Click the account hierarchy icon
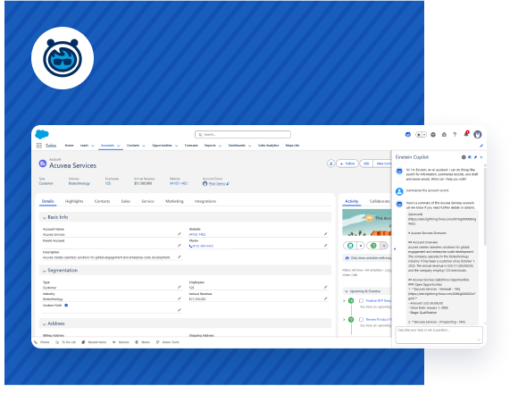This screenshot has height=420, width=518. [x=330, y=164]
